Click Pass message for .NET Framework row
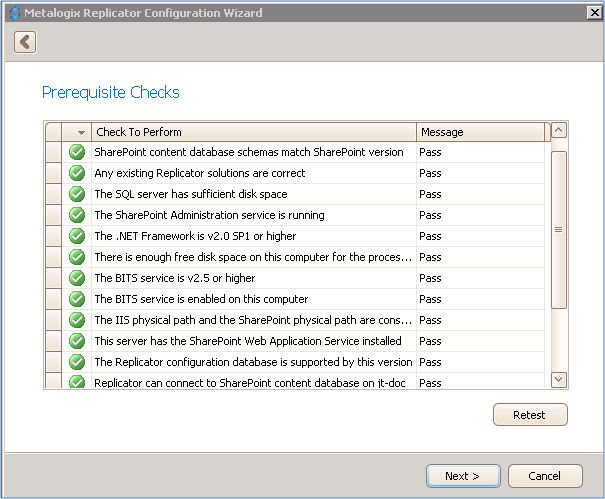Viewport: 605px width, 499px height. point(430,236)
